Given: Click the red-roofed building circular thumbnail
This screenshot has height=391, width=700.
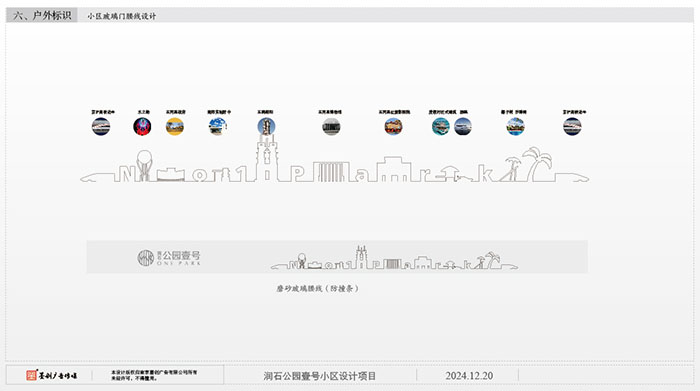Looking at the screenshot, I should (393, 126).
